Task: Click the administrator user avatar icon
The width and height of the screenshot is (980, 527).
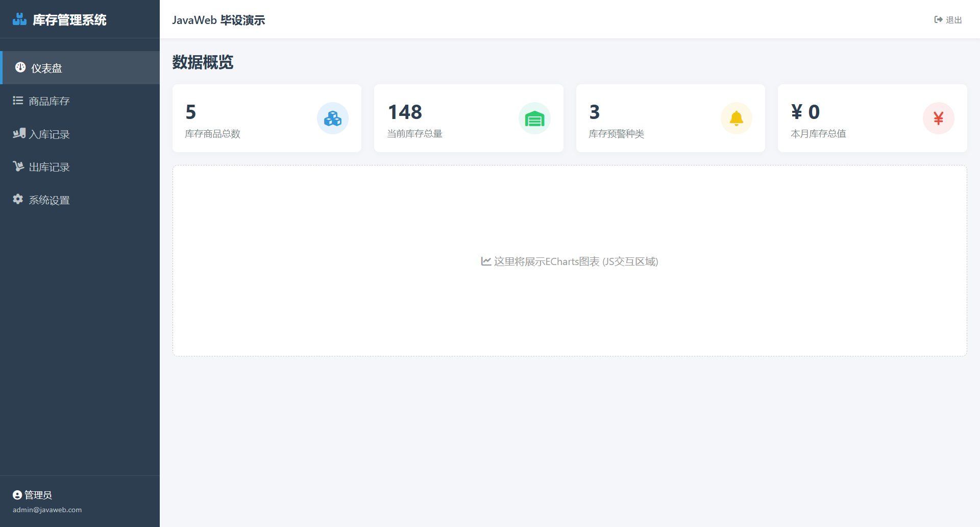Action: (x=17, y=495)
